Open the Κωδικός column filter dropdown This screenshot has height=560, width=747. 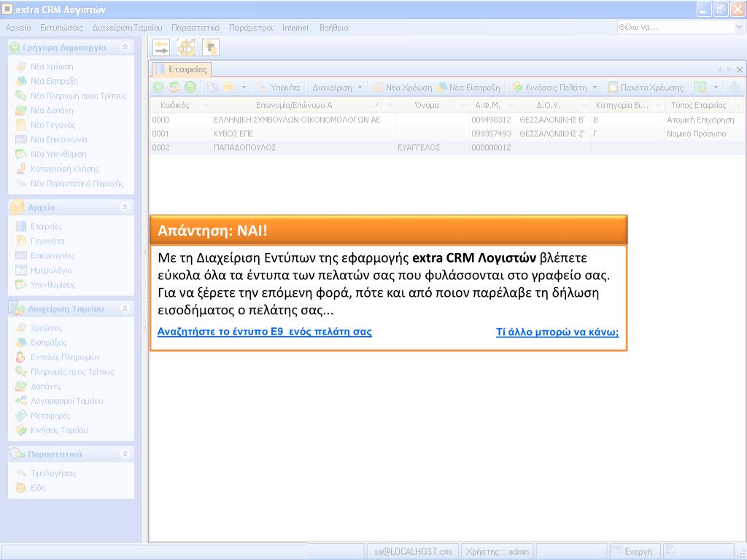[x=205, y=105]
